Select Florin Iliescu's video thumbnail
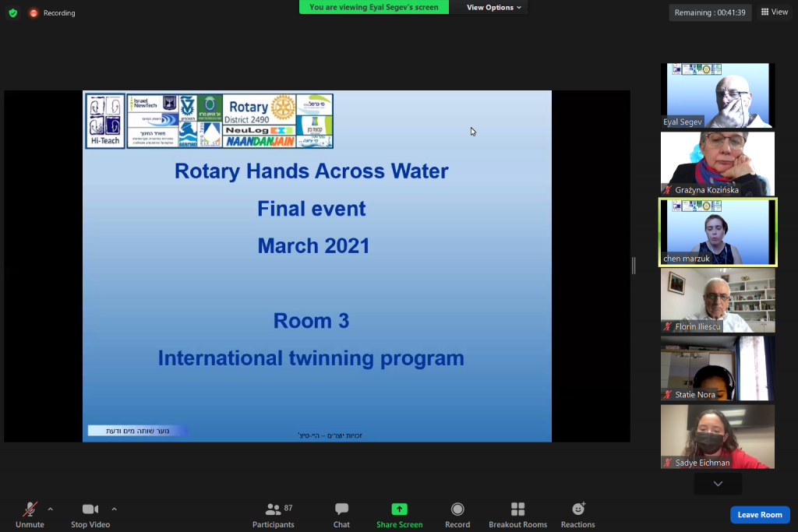 717,301
